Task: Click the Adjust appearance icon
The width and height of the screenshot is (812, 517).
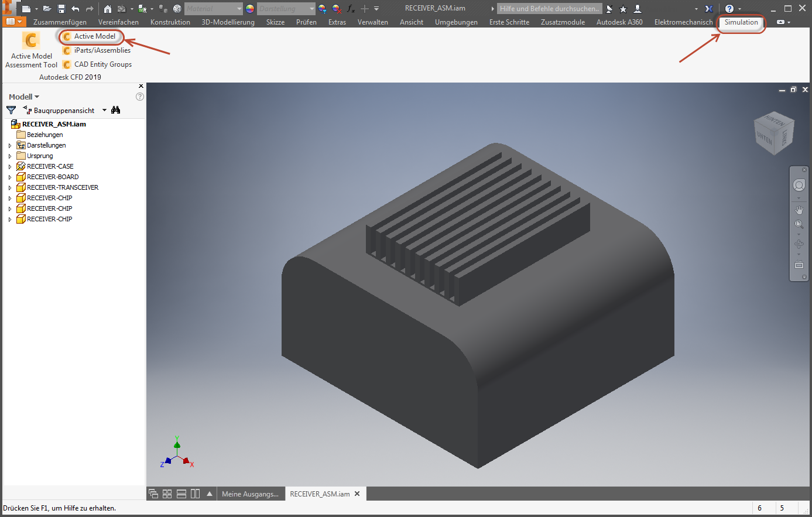Action: tap(323, 9)
